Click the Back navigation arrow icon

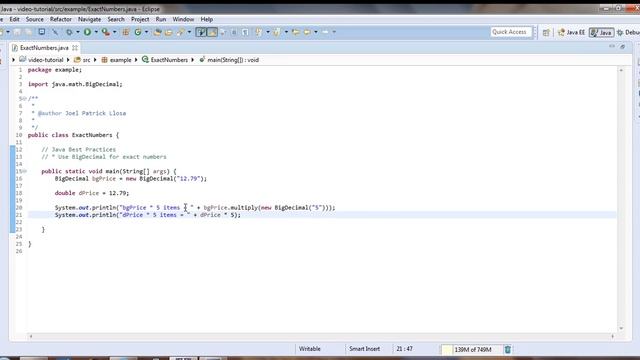coord(307,32)
